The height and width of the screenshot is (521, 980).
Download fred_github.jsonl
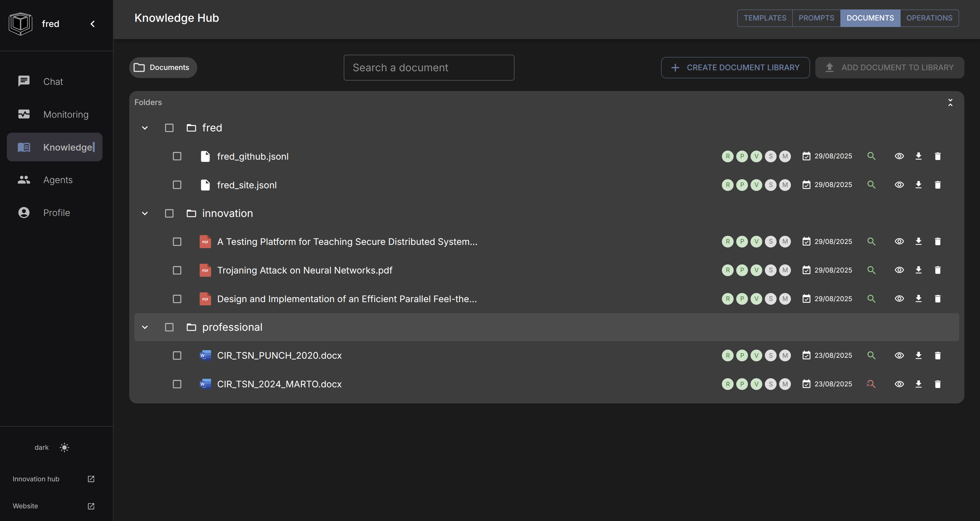point(918,156)
